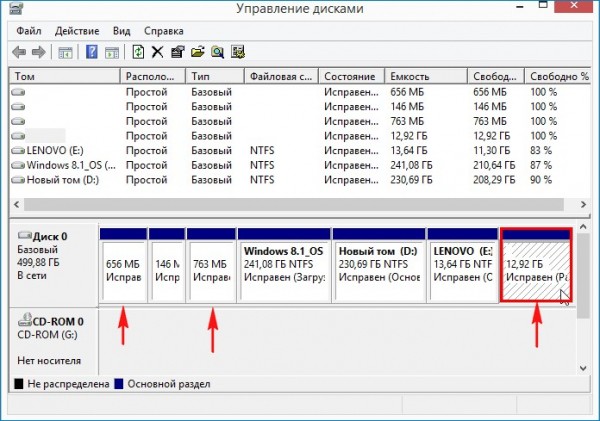This screenshot has height=421, width=600.
Task: Click the disk pane scroll down arrow
Action: [x=583, y=369]
